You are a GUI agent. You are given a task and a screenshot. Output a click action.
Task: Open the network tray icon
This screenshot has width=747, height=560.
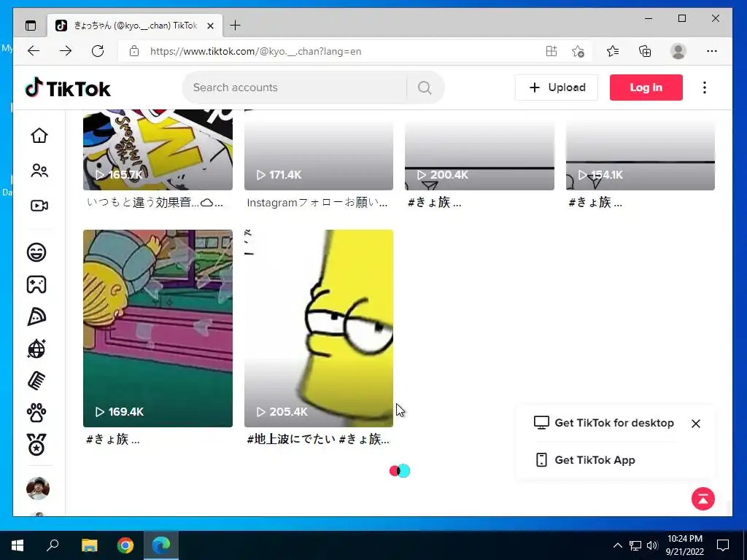click(x=635, y=545)
